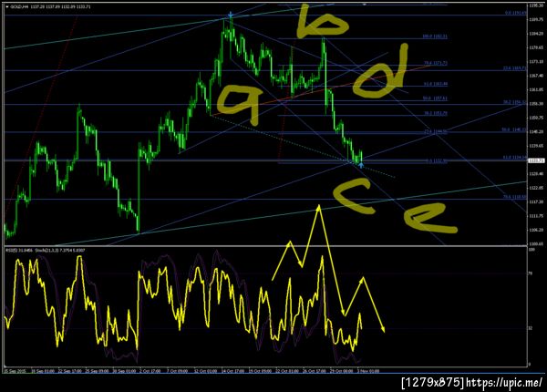Click the blue up-arrow marker at the latest low

(361, 165)
